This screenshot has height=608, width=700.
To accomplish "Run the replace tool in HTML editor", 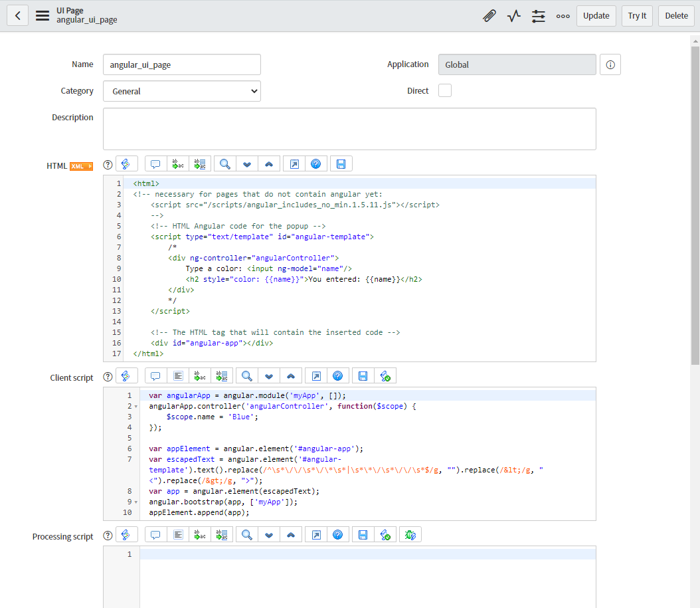I will pos(177,163).
